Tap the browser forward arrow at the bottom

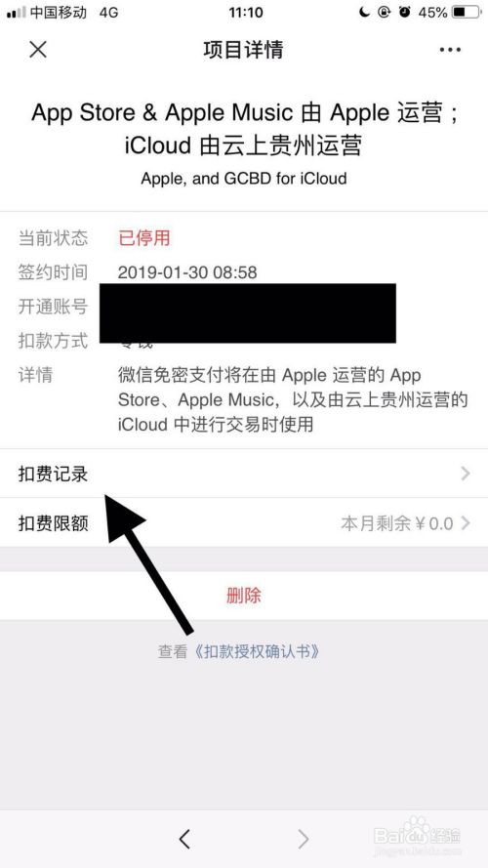(304, 839)
